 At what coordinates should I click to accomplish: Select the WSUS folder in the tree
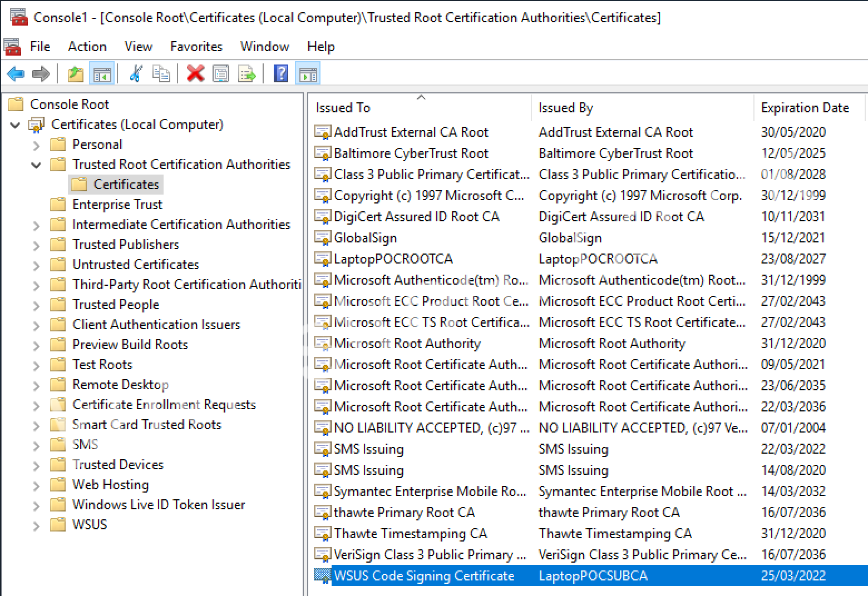pos(89,525)
